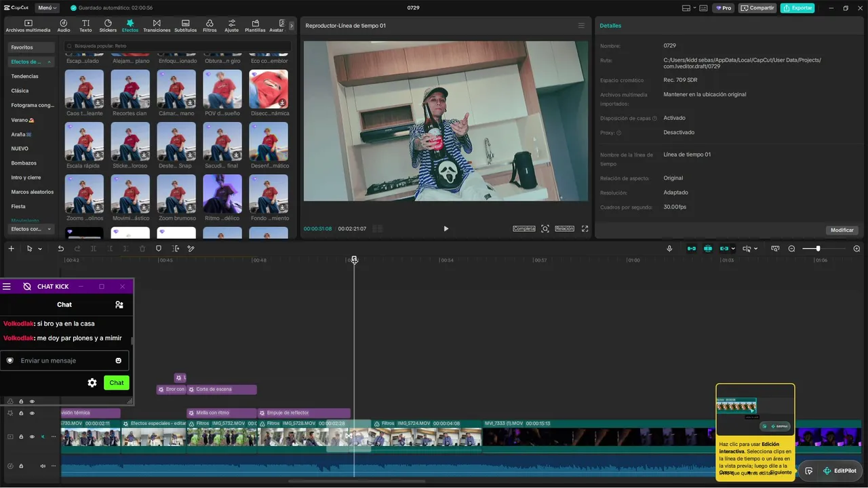868x488 pixels.
Task: Click the Exportar button
Action: click(797, 8)
